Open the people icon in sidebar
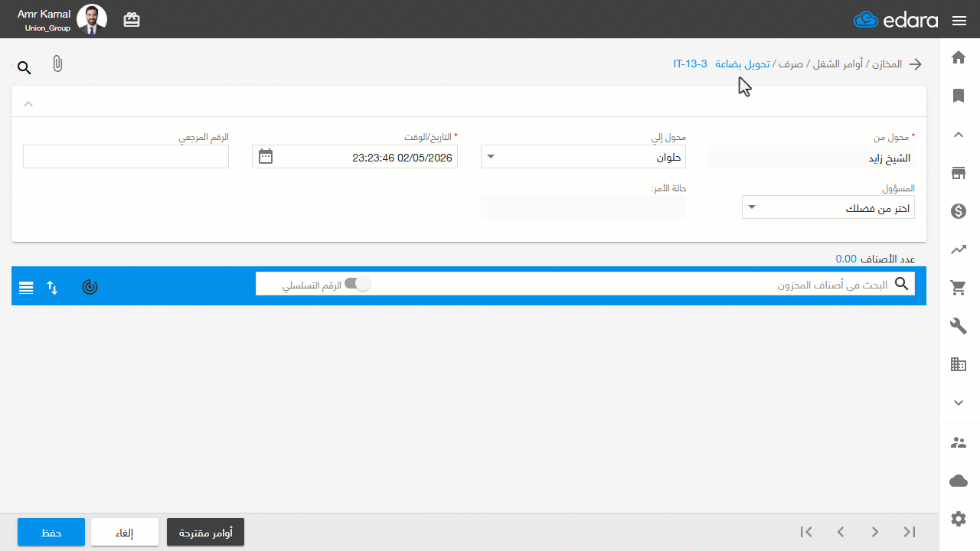 [x=959, y=442]
